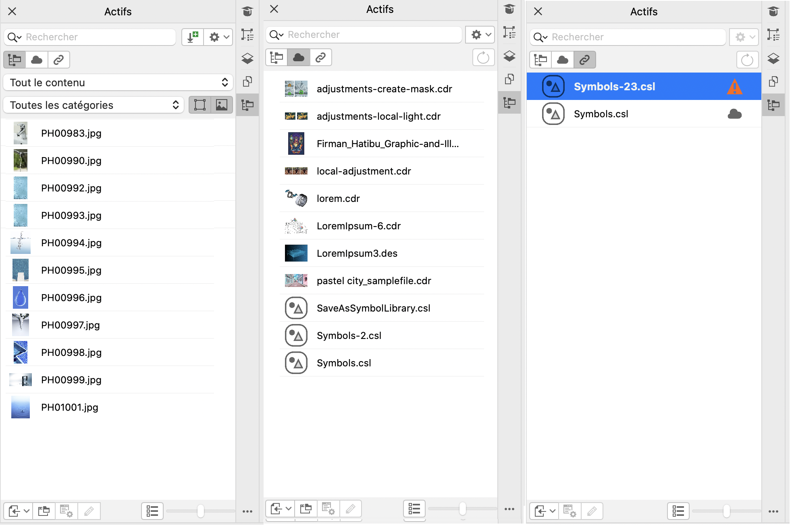Click refresh icon in middle panel
Viewport: 794px width, 532px height.
[x=483, y=58]
